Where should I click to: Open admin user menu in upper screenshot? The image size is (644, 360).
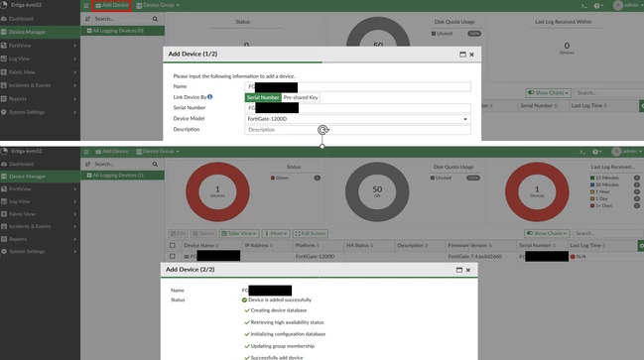click(627, 5)
